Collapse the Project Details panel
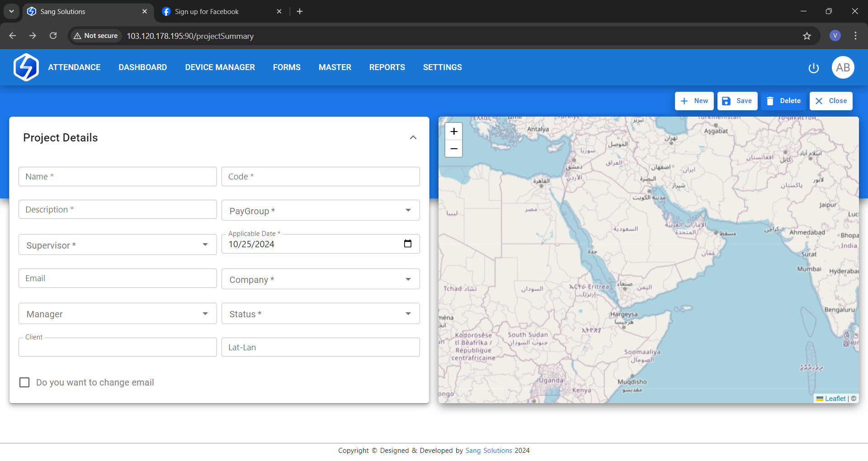 413,137
